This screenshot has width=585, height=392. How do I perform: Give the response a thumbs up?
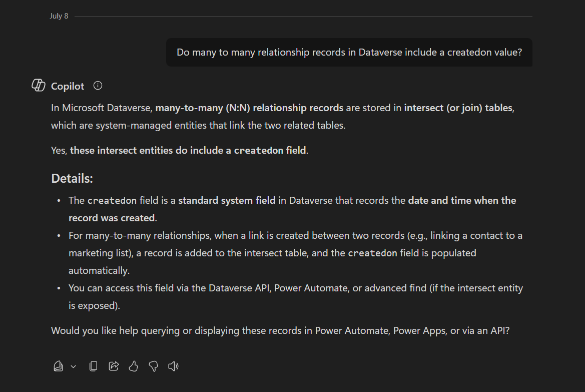(x=133, y=366)
